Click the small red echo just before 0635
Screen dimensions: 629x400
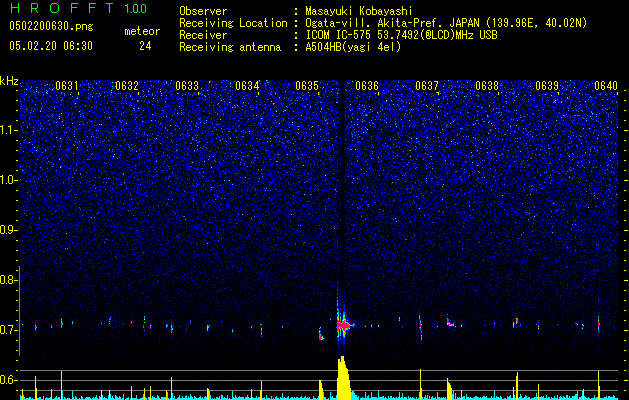tap(321, 337)
